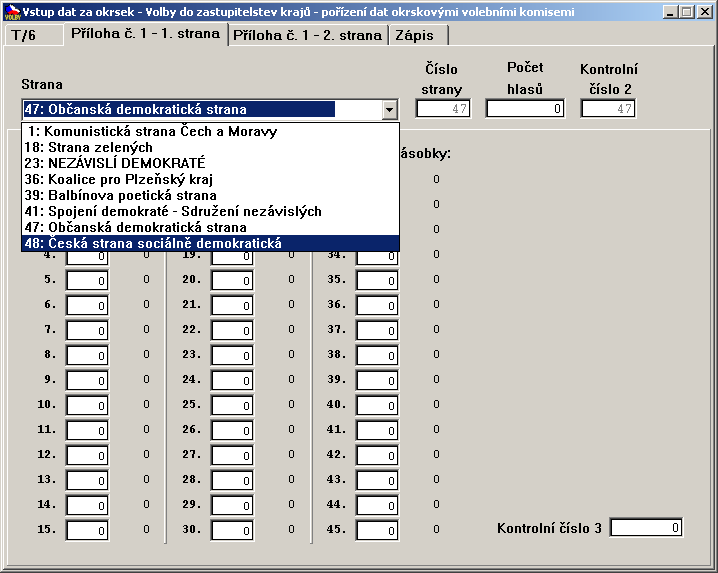Close the Vstup dat za okrsek window
This screenshot has height=573, width=718.
click(704, 12)
